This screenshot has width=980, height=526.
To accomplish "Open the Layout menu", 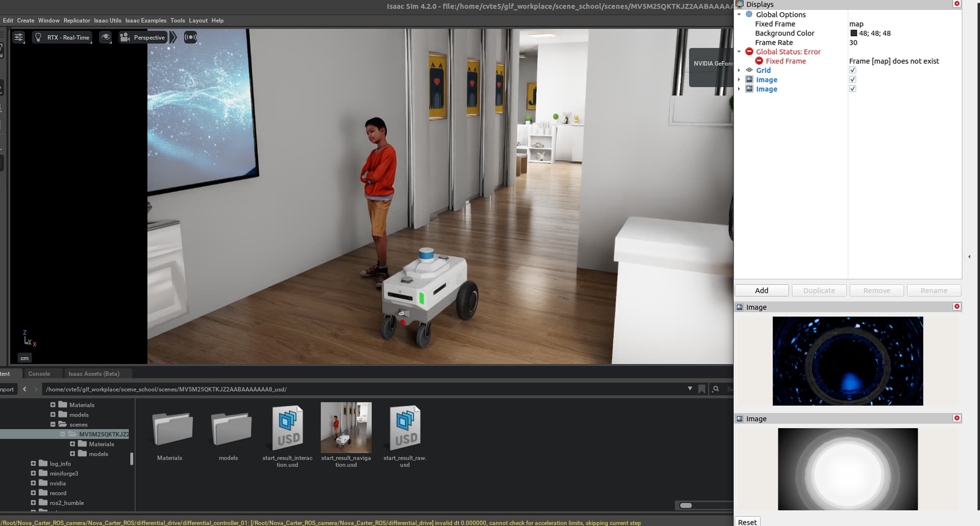I will point(198,20).
